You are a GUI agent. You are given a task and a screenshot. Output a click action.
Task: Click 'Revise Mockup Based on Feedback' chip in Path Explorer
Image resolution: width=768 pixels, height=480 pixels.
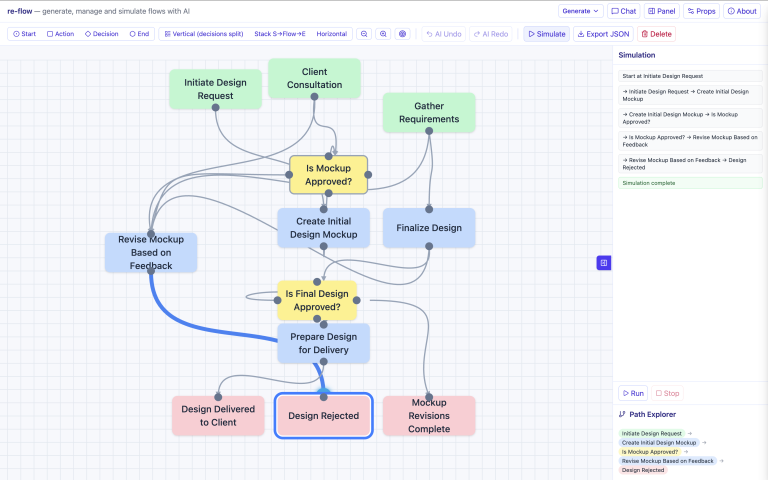(668, 461)
